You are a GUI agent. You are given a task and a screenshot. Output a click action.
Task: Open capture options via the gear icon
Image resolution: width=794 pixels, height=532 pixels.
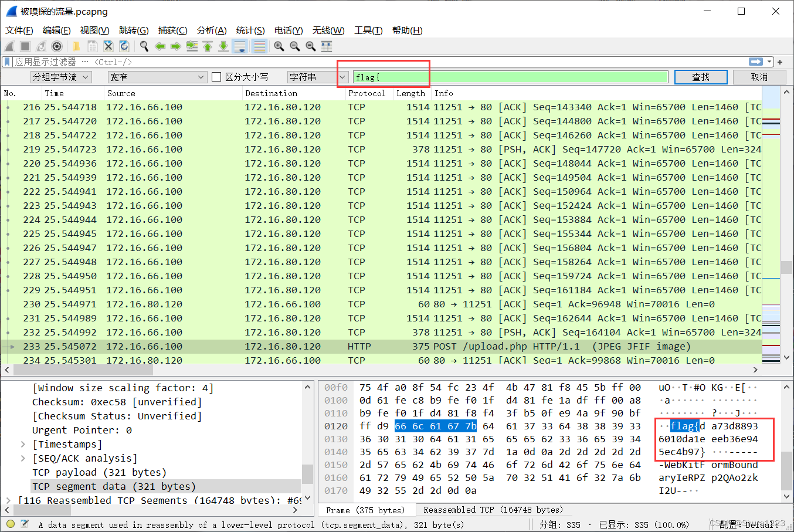click(57, 46)
